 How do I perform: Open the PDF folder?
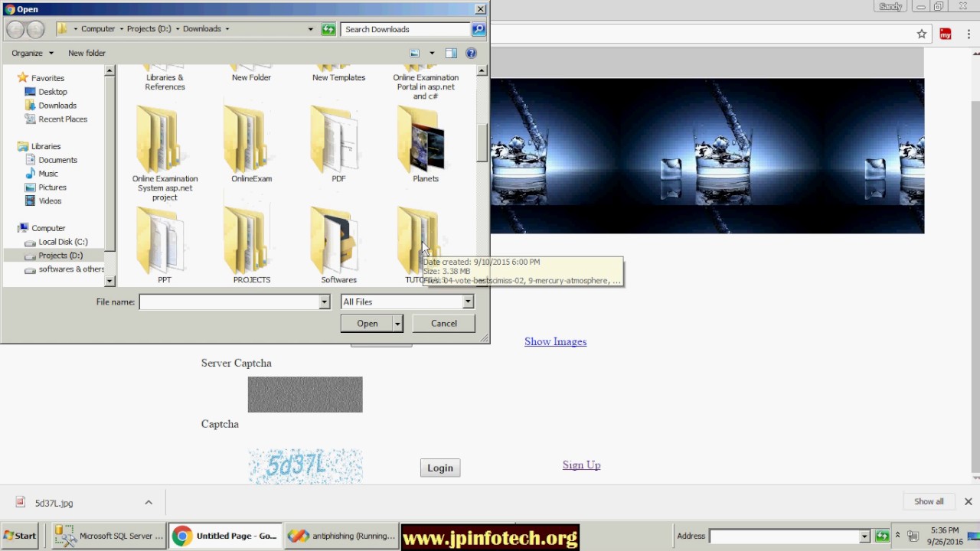[x=338, y=145]
